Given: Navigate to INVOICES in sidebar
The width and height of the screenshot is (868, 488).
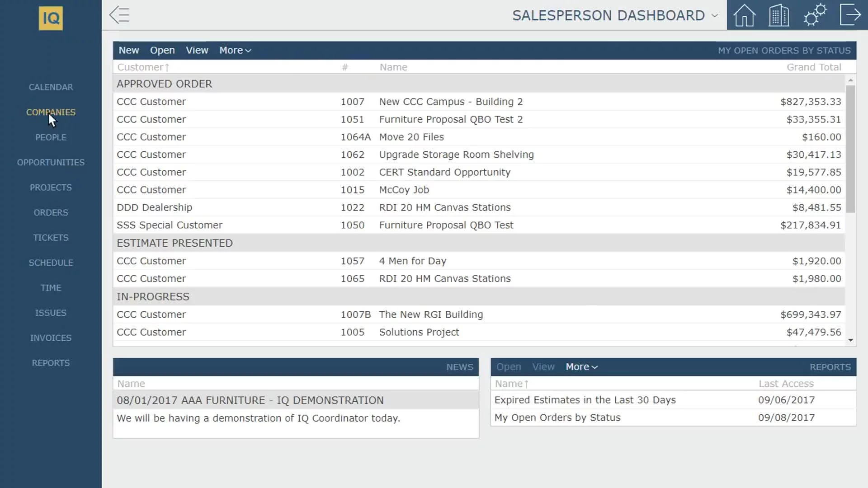Looking at the screenshot, I should [x=51, y=338].
